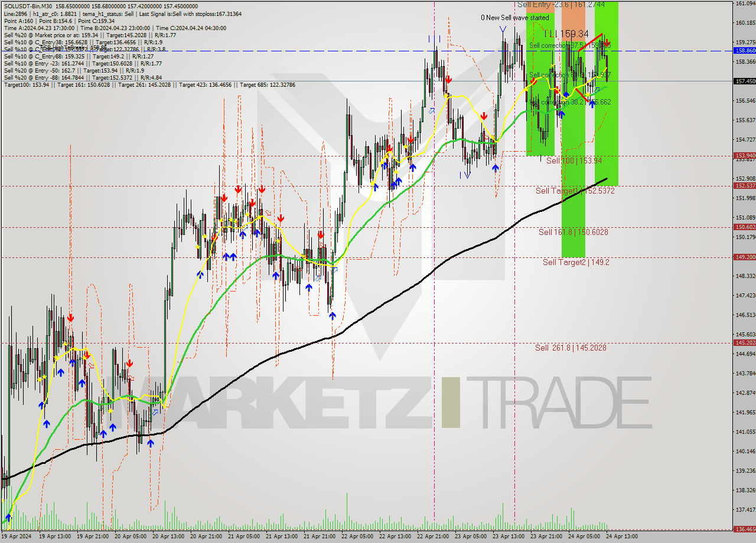
Task: Click the 160.187 price axis value
Action: point(746,23)
